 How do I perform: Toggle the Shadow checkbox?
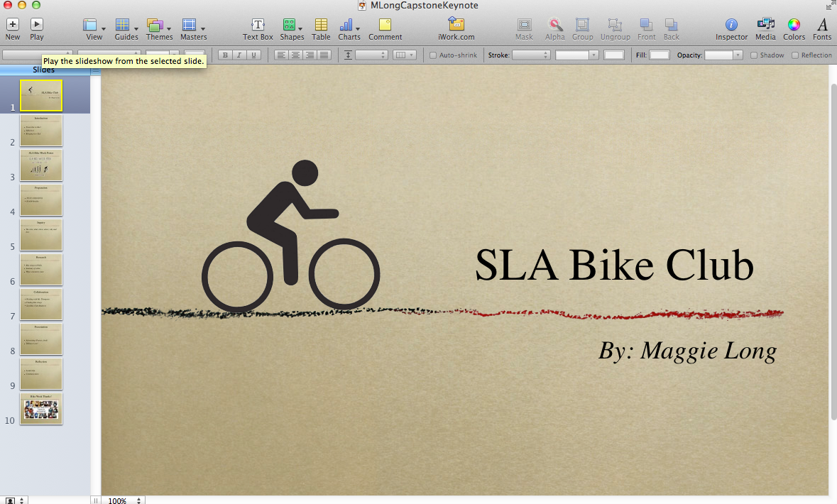[x=755, y=55]
